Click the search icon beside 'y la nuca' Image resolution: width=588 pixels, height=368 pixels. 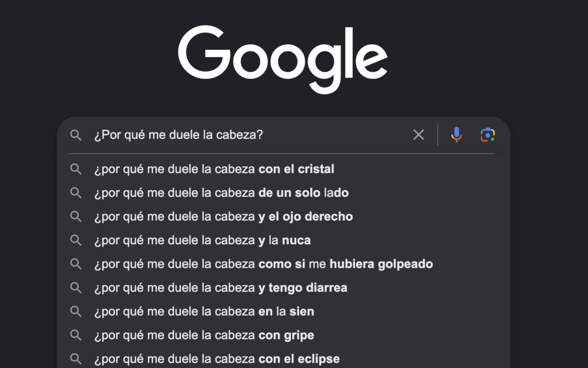76,240
